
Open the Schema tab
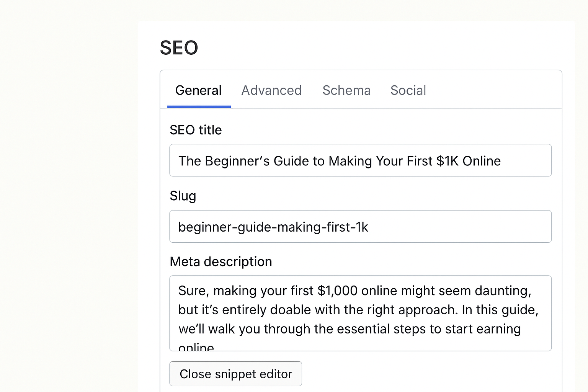pyautogui.click(x=346, y=90)
